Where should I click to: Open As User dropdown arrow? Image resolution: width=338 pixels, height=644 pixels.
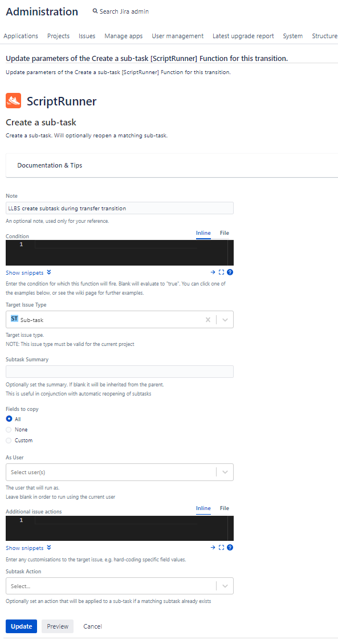coord(225,472)
